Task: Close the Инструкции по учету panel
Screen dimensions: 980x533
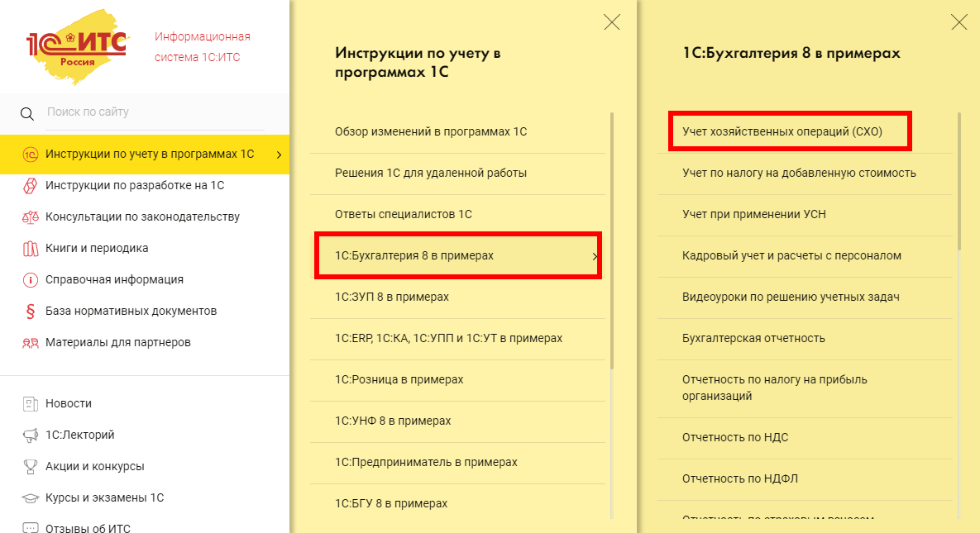Action: (612, 22)
